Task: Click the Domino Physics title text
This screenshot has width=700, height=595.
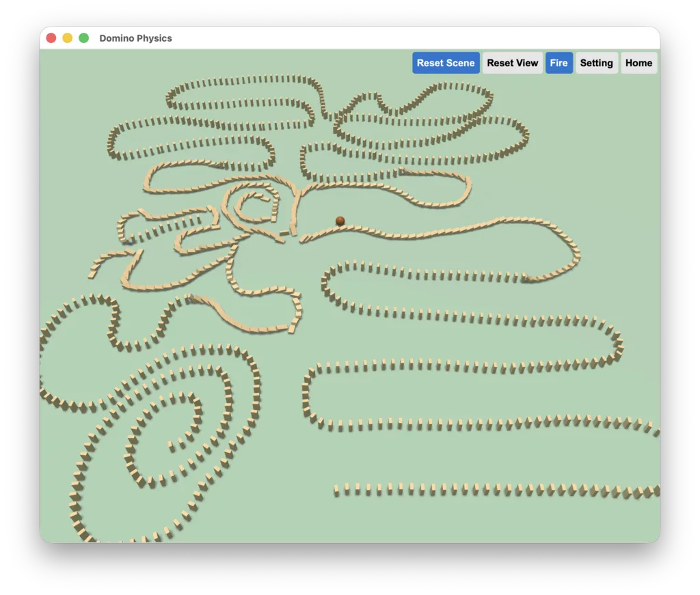Action: coord(135,38)
